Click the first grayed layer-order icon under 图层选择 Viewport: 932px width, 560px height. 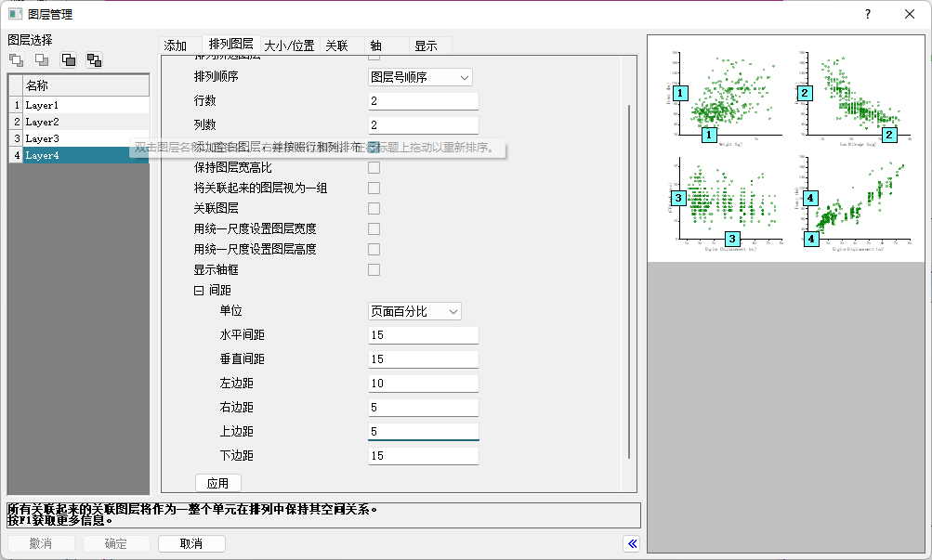17,60
